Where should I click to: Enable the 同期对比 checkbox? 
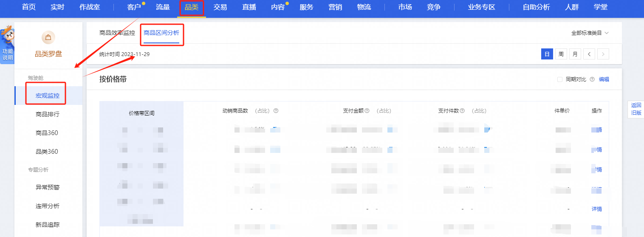point(559,79)
